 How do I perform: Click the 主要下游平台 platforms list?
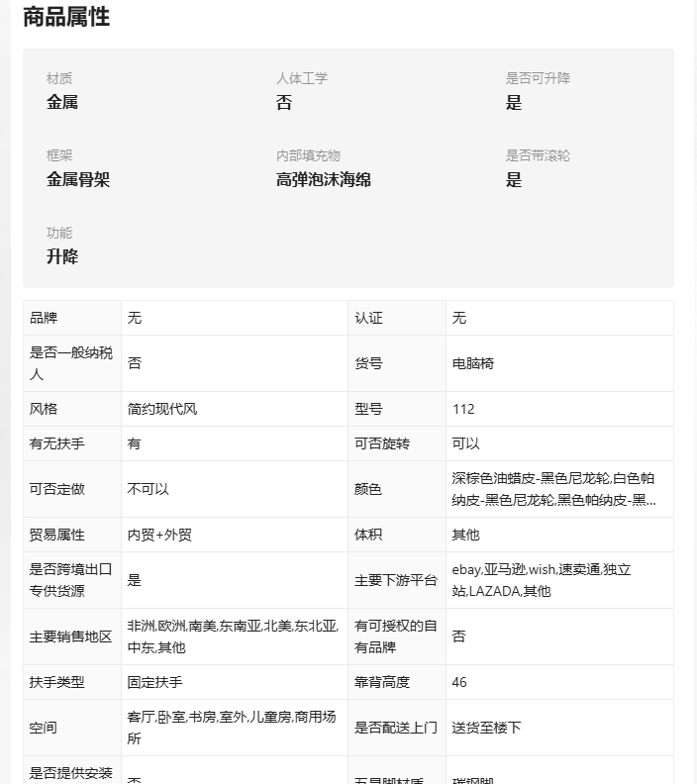(542, 580)
